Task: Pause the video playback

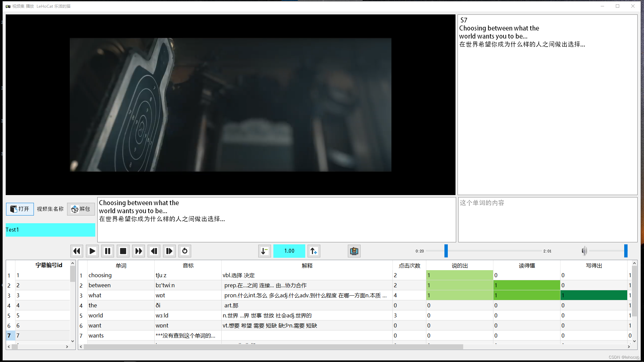Action: tap(108, 251)
